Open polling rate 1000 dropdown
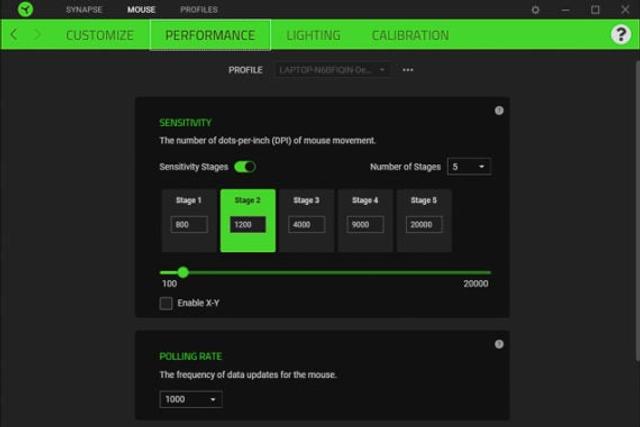Image resolution: width=640 pixels, height=427 pixels. (x=191, y=399)
